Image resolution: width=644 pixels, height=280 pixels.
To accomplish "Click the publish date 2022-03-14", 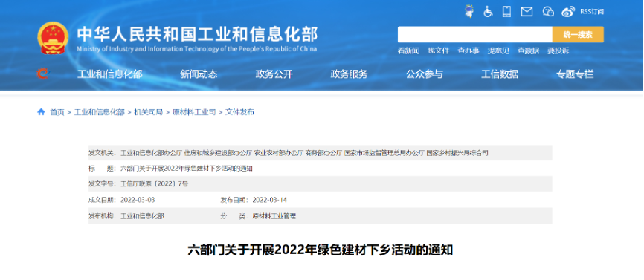I will 269,200.
